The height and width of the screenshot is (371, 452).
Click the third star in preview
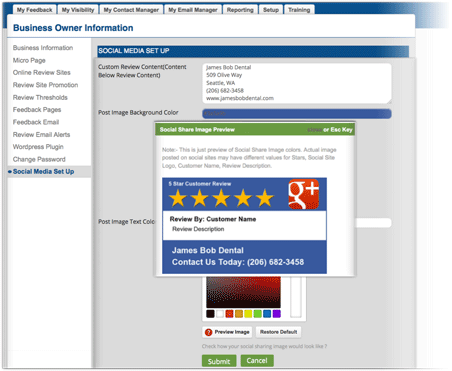[x=221, y=198]
